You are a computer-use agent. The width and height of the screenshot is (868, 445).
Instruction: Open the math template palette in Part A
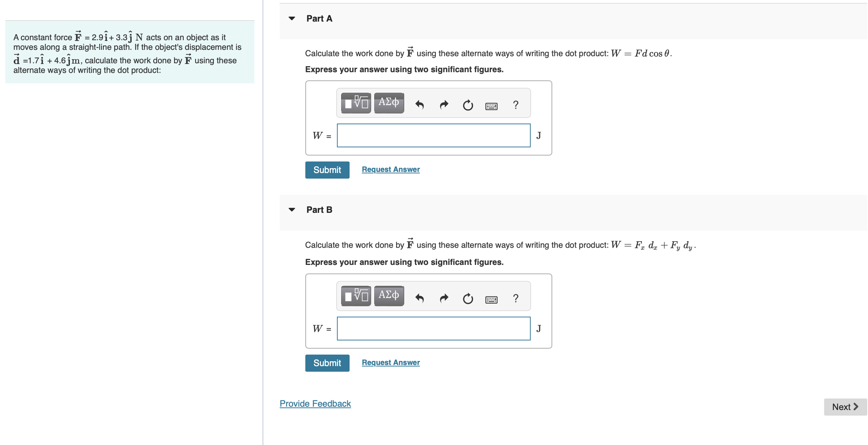pos(355,103)
